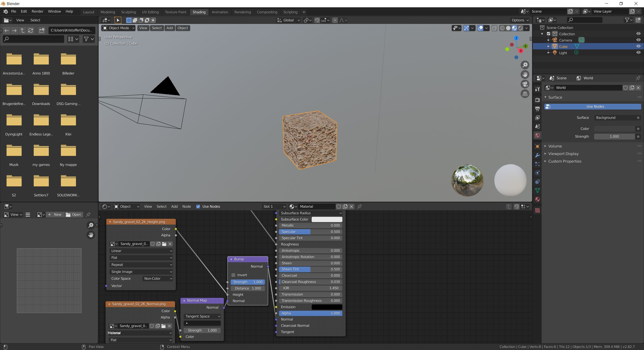
Task: Unlink the Material datablock with X
Action: pyautogui.click(x=351, y=206)
